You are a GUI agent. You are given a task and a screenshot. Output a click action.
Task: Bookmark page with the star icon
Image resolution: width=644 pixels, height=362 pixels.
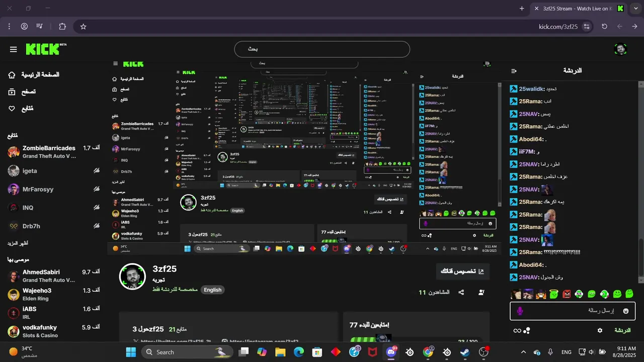[x=84, y=26]
